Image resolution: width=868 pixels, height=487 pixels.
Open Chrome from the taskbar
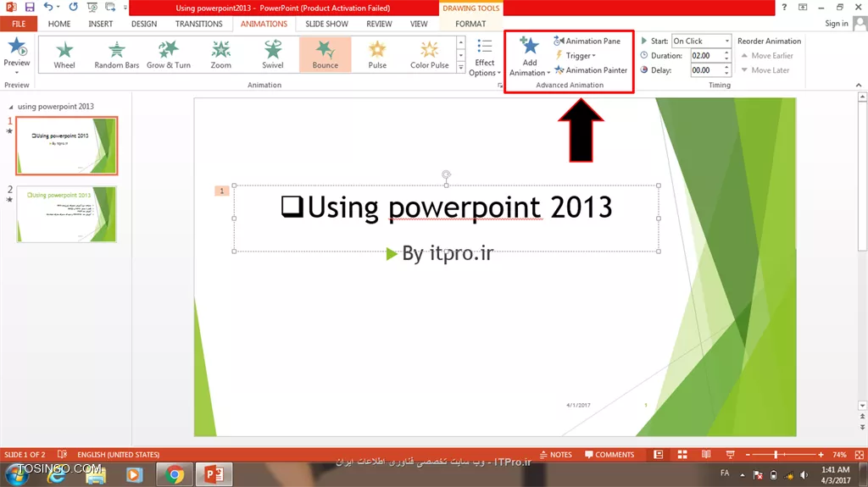click(x=175, y=474)
